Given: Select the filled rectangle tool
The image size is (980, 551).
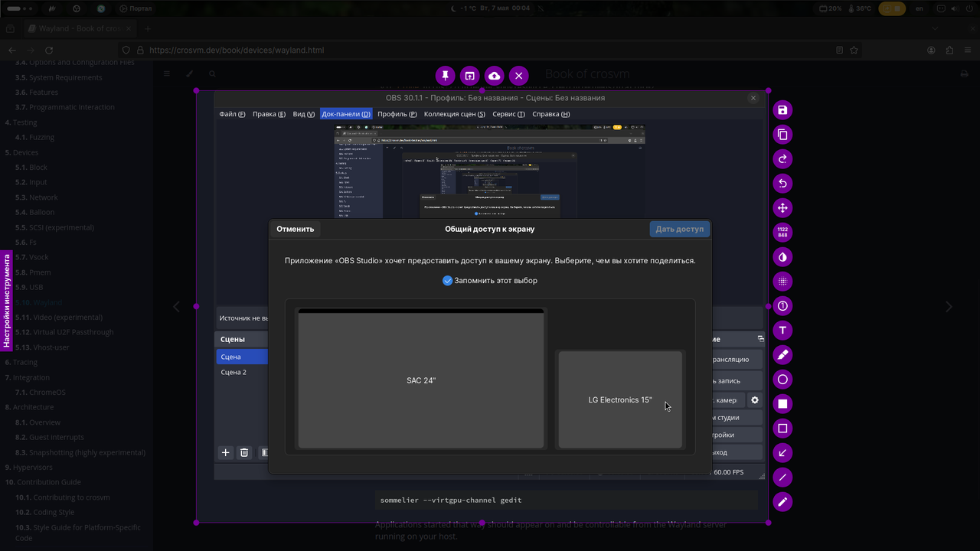Looking at the screenshot, I should [782, 404].
